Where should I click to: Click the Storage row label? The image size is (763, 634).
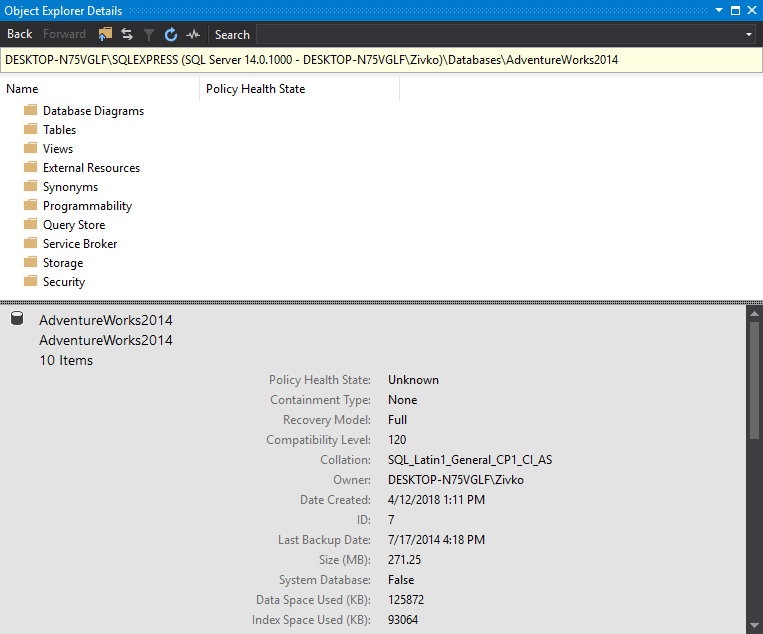(63, 263)
